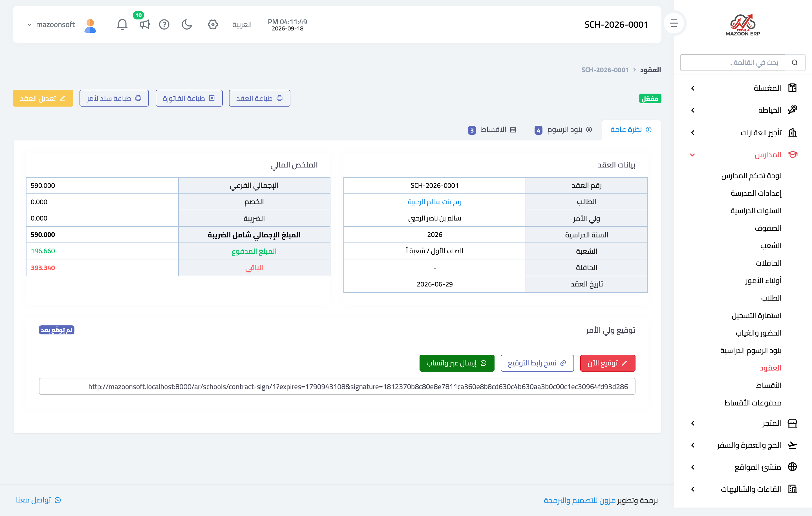This screenshot has width=812, height=516.
Task: Open the notifications bell
Action: pos(122,24)
